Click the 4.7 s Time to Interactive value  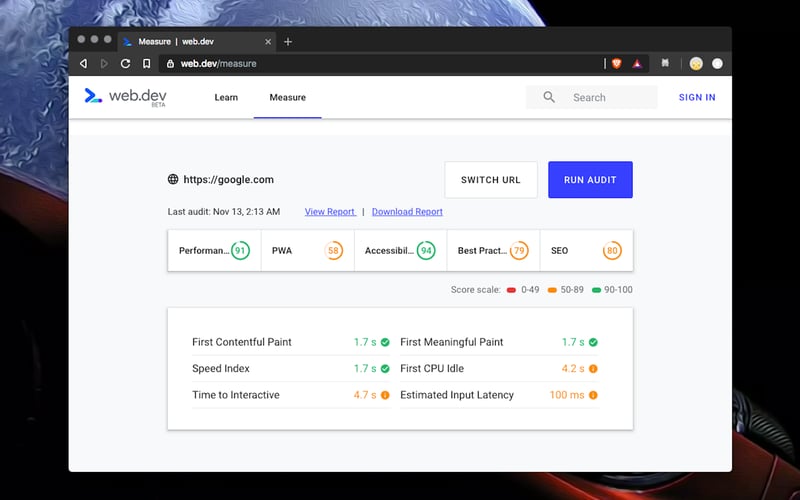tap(365, 395)
